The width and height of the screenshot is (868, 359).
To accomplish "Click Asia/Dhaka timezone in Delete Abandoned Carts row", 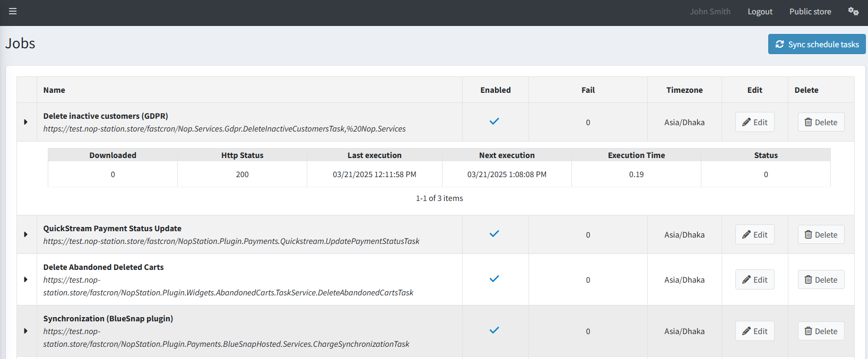I will (x=684, y=280).
